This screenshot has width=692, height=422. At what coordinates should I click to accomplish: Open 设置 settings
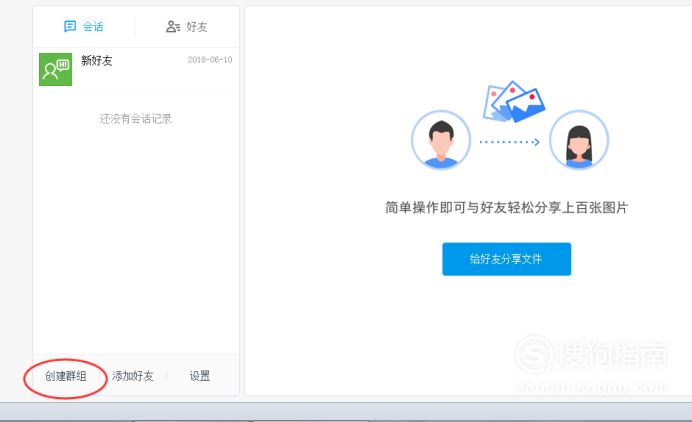pyautogui.click(x=199, y=376)
